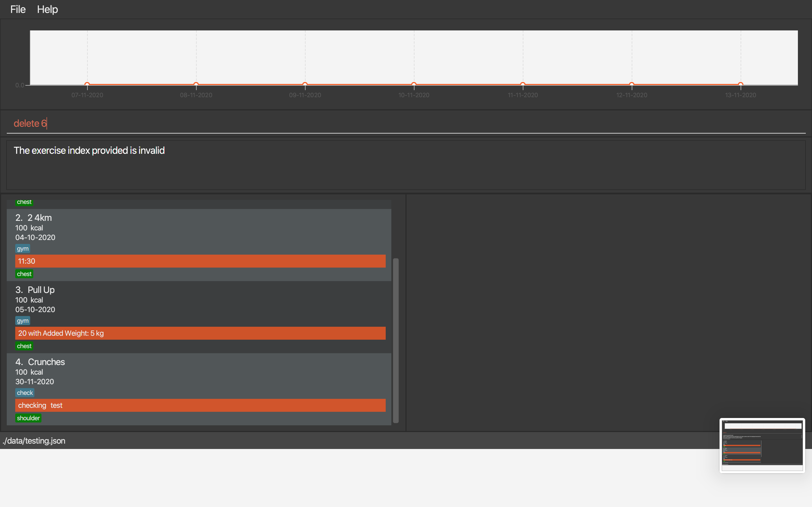812x507 pixels.
Task: Open the Help menu
Action: click(47, 9)
